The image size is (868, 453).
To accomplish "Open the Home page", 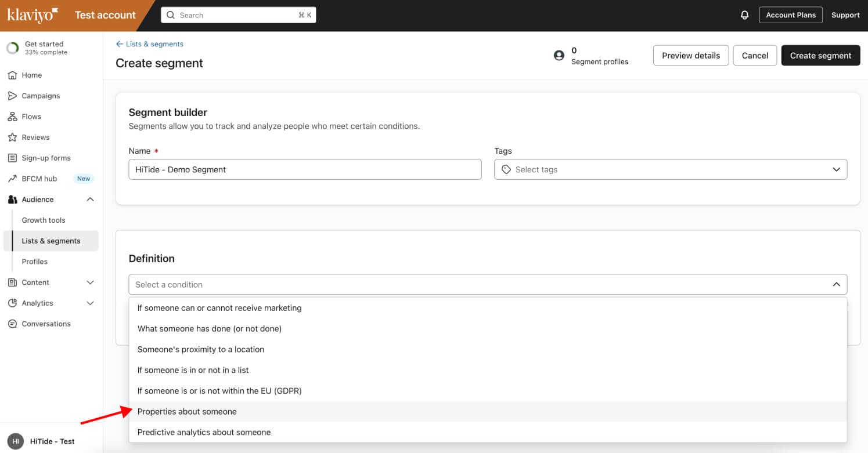I will tap(31, 75).
